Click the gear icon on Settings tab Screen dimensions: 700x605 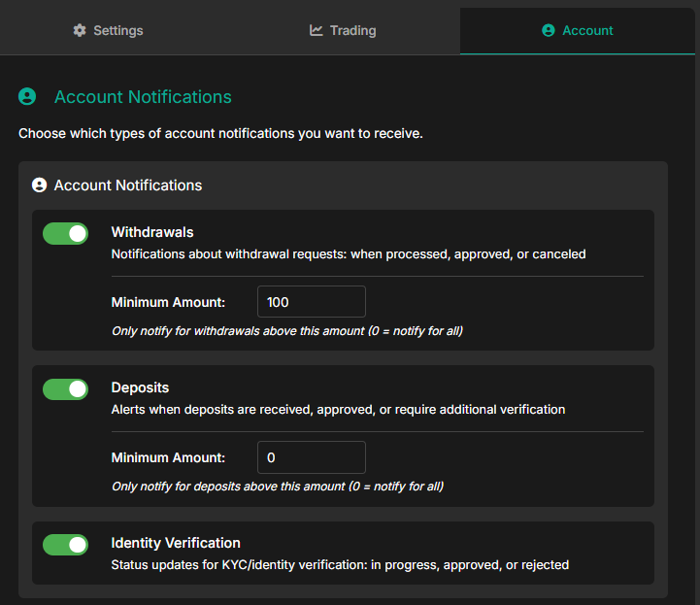[80, 30]
